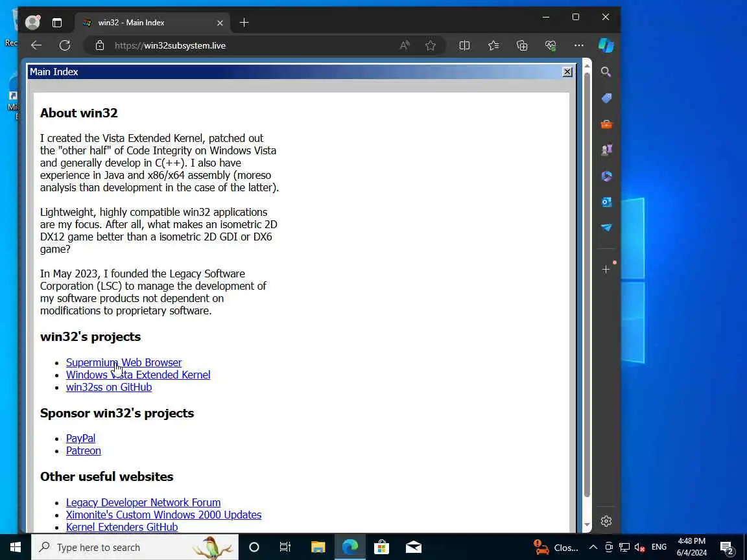The width and height of the screenshot is (747, 560).
Task: Open sidebar Microsoft 365 icon
Action: (606, 176)
